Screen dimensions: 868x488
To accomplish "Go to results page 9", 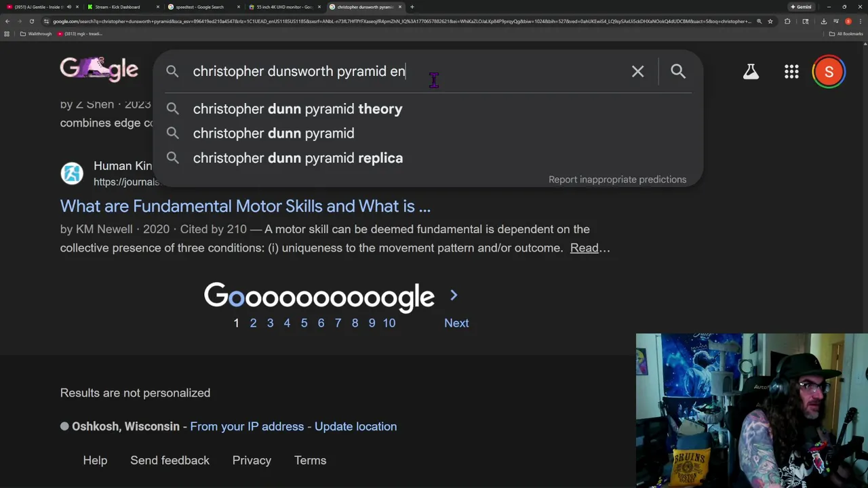I will click(372, 323).
